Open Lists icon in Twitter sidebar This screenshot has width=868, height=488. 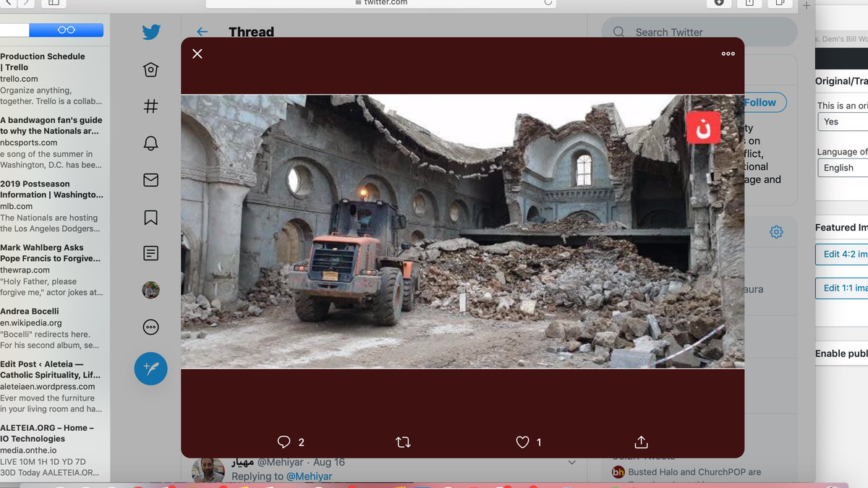click(150, 254)
